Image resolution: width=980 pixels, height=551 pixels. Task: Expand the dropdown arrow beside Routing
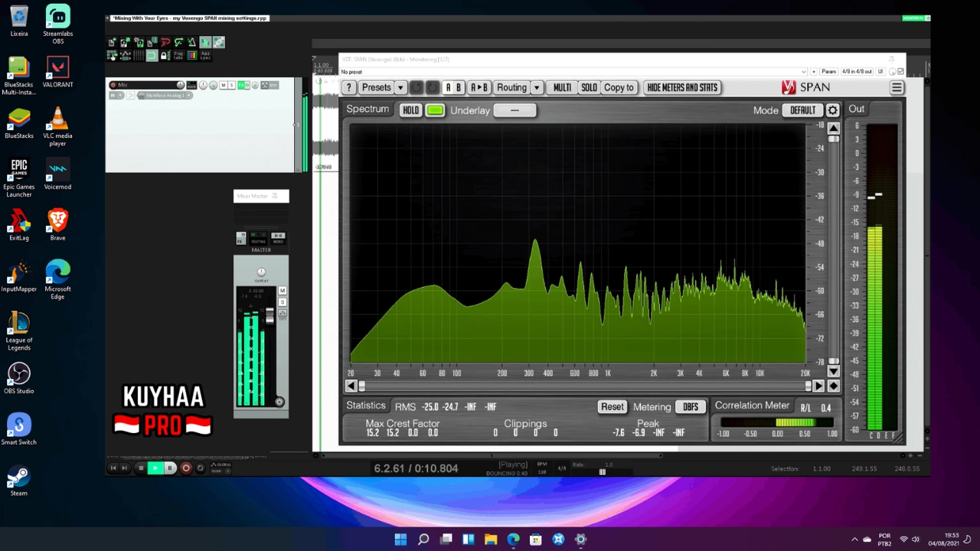tap(537, 87)
